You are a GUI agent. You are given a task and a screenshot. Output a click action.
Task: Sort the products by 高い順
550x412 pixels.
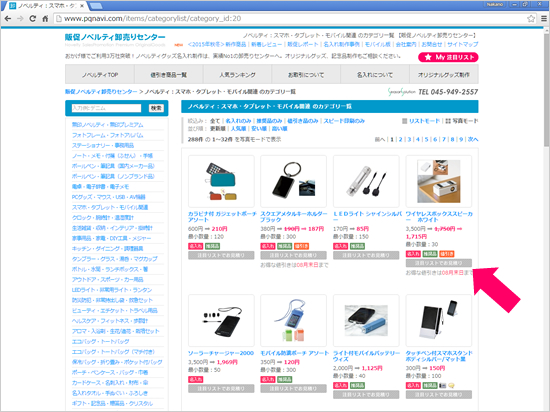point(280,129)
